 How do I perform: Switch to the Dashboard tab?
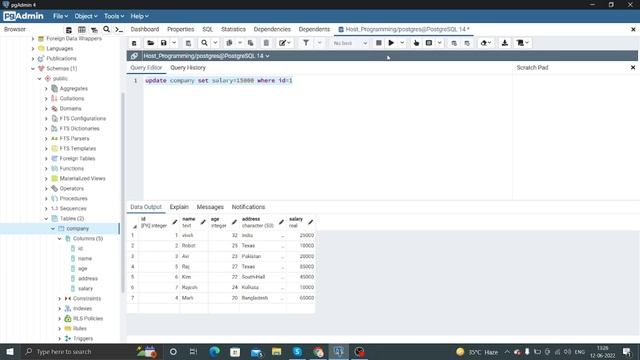point(144,29)
